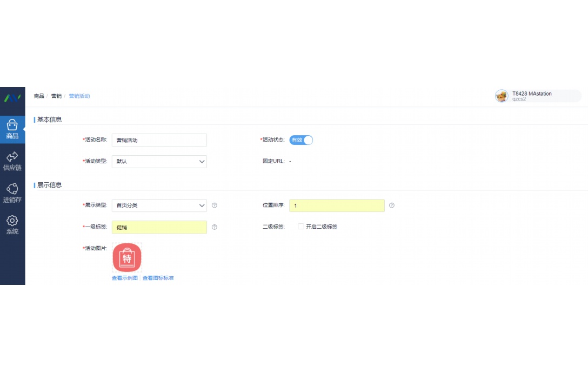Screen dimensions: 588x372
Task: Click the help icon next to 位置排序
Action: (x=392, y=205)
